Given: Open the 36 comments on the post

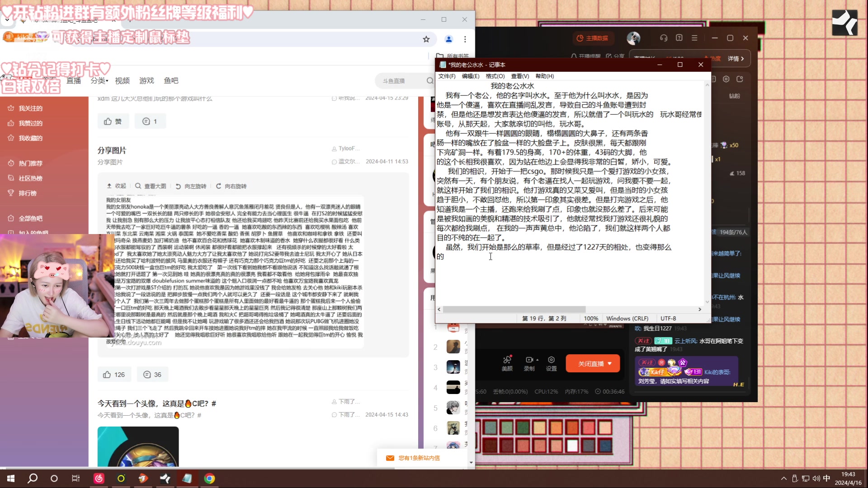Looking at the screenshot, I should [152, 374].
